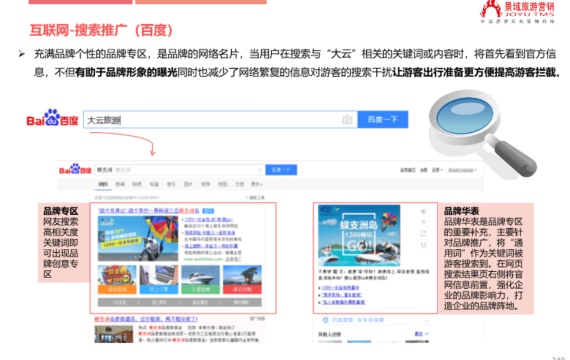570x360 pixels.
Task: Click the top icon beside the island banner
Action: point(424,211)
